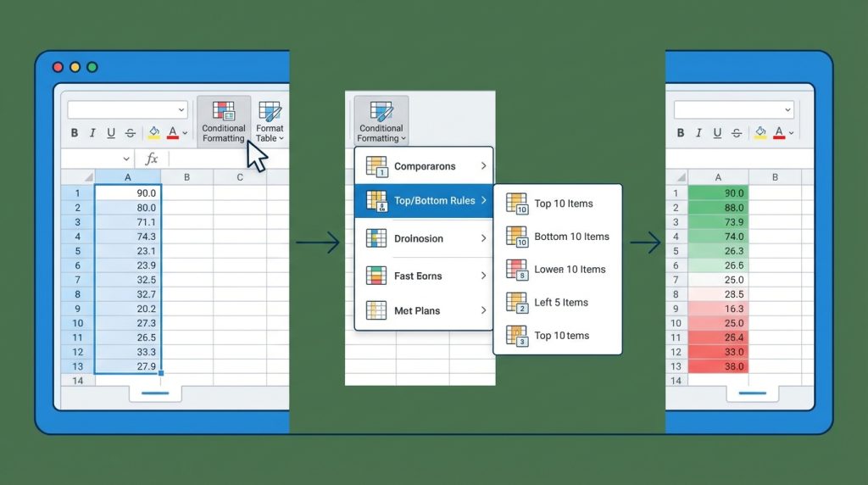The height and width of the screenshot is (485, 868).
Task: Open the font dropdown in the color-scaled spreadsheet
Action: click(788, 110)
